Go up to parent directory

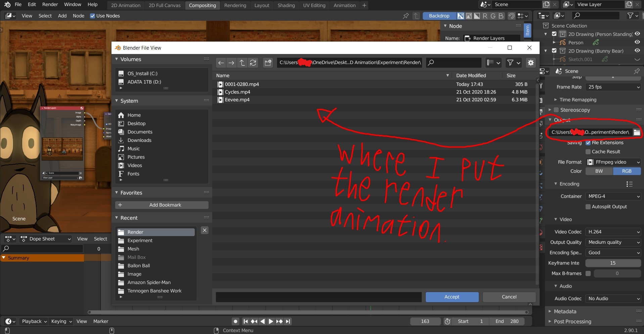242,63
